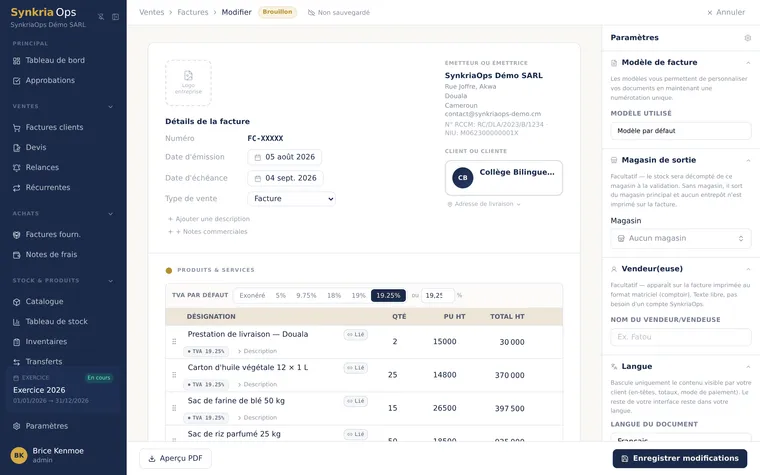Click Notes commerciales link
This screenshot has width=760, height=475.
pos(208,232)
